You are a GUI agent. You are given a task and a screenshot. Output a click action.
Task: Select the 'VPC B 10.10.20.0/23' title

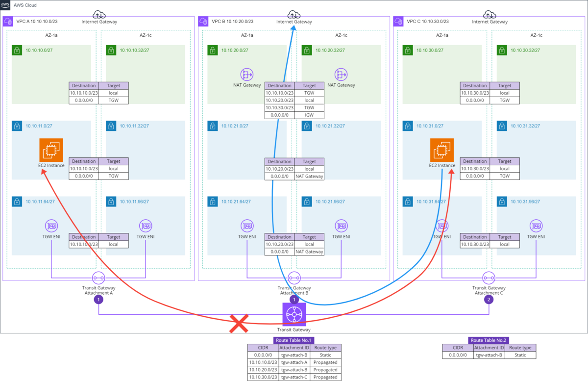click(x=232, y=22)
